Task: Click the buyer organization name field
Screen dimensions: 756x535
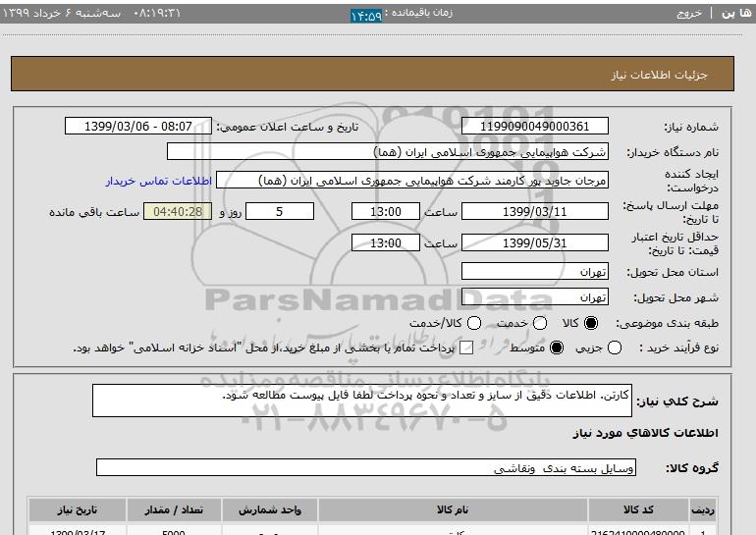Action: point(388,152)
